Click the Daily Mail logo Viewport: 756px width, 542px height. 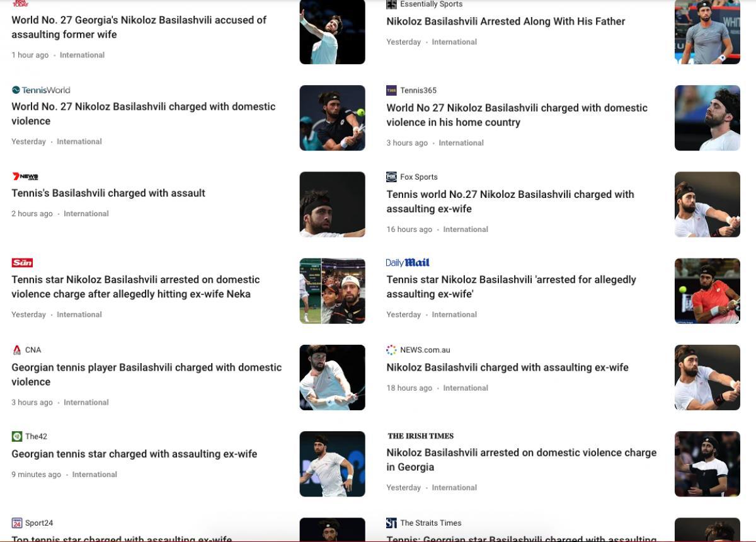pos(408,263)
